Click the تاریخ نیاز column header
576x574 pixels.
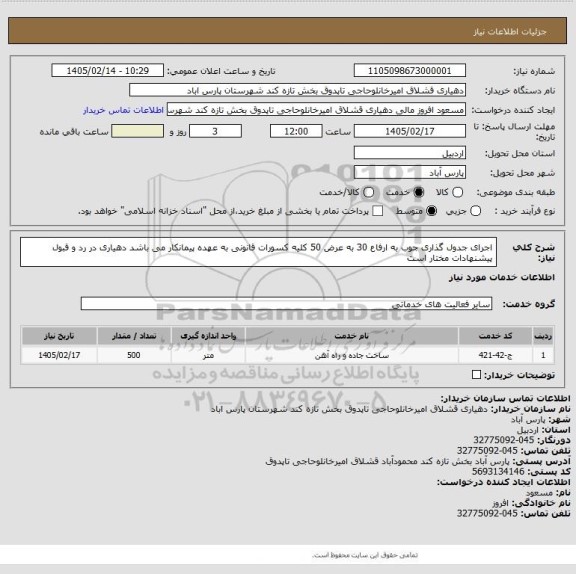59,336
